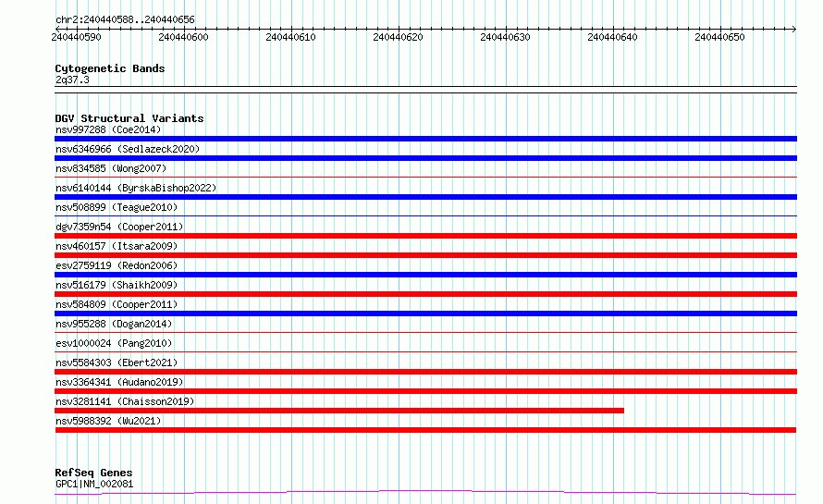The image size is (823, 504).
Task: Click the right arrowhead of the coordinate ruler
Action: [794, 29]
